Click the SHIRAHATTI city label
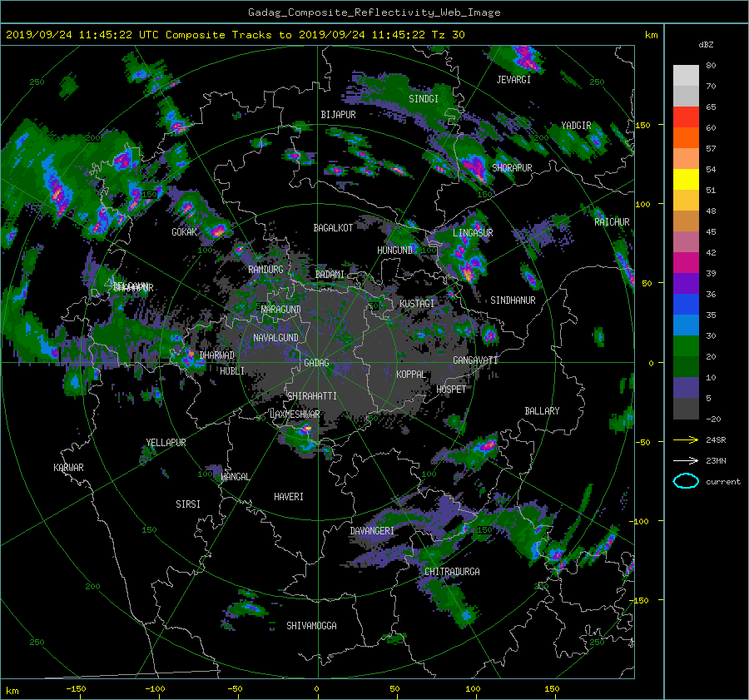This screenshot has height=700, width=749. click(x=312, y=395)
